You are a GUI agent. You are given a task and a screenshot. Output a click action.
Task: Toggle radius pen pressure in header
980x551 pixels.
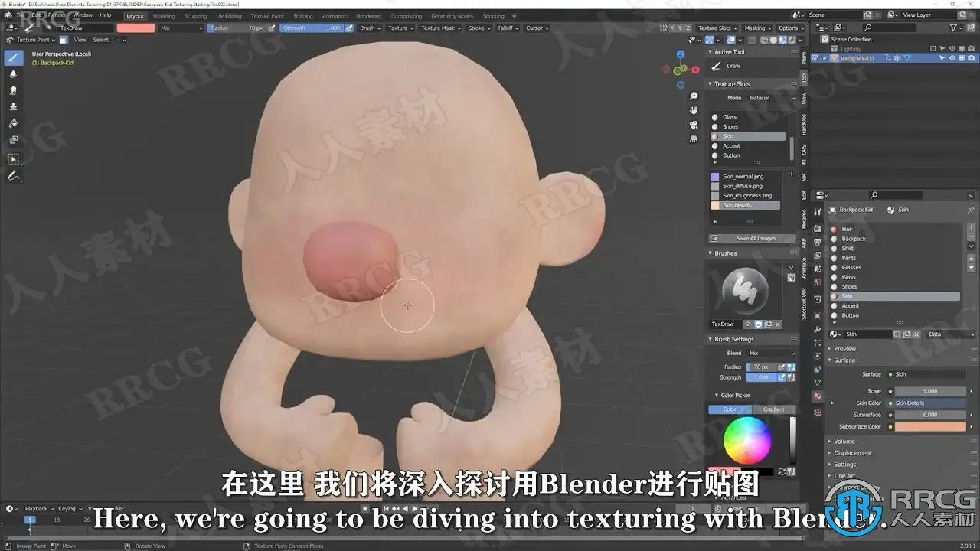click(x=272, y=28)
